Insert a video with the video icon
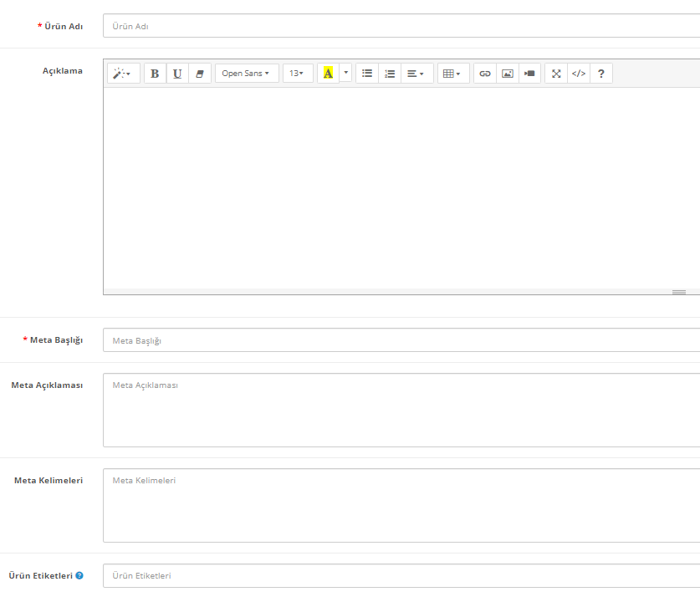The width and height of the screenshot is (700, 602). pos(530,74)
